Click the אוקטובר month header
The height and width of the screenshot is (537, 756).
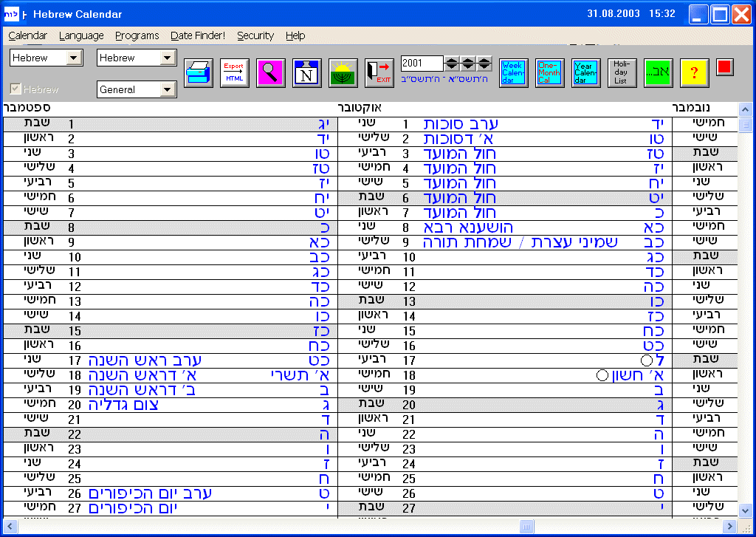pyautogui.click(x=360, y=107)
